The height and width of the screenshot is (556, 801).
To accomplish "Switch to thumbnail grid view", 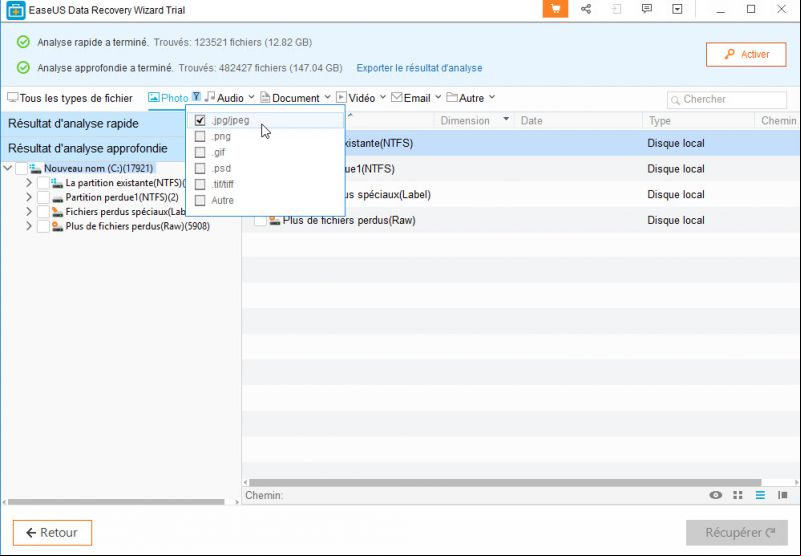I will 738,495.
